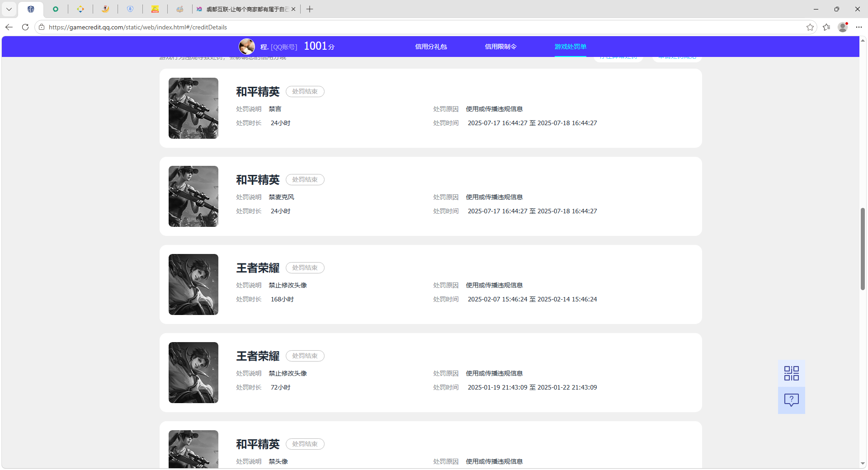868x470 pixels.
Task: Switch to the gray cloud icon tab
Action: 180,9
